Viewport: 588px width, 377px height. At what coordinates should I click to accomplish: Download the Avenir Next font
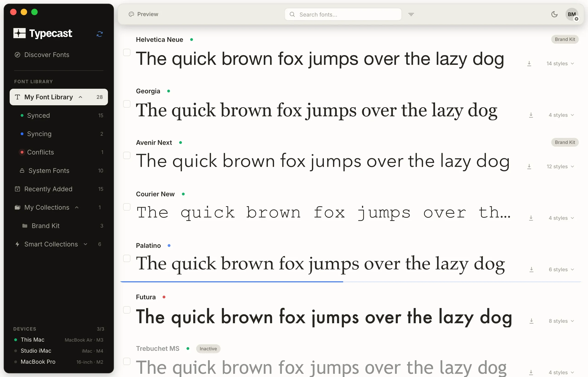529,166
